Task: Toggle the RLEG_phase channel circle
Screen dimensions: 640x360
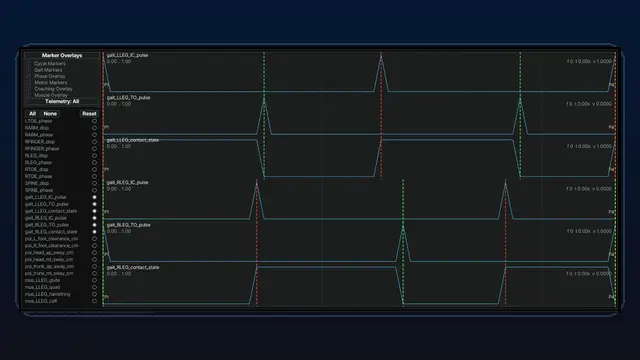Action: point(94,162)
